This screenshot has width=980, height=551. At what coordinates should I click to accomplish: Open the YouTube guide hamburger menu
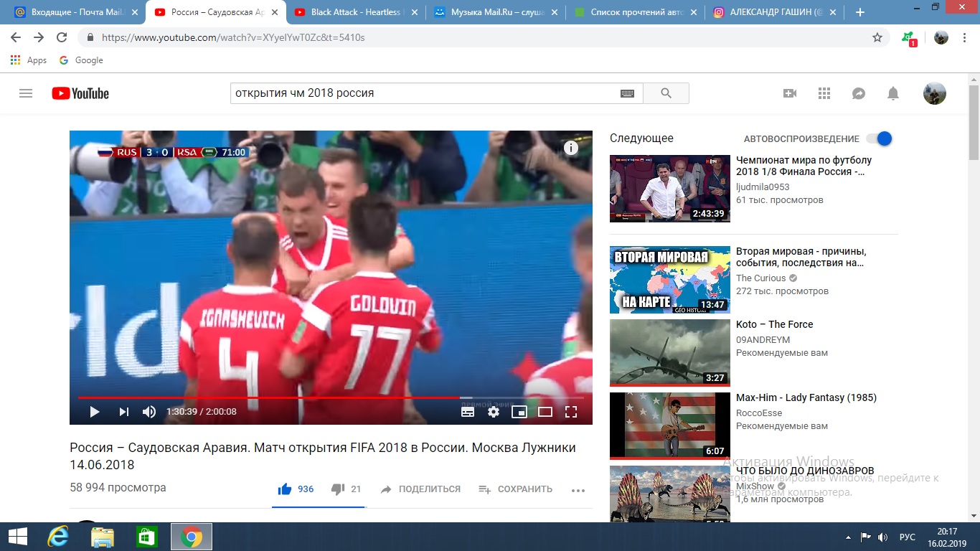(x=26, y=93)
